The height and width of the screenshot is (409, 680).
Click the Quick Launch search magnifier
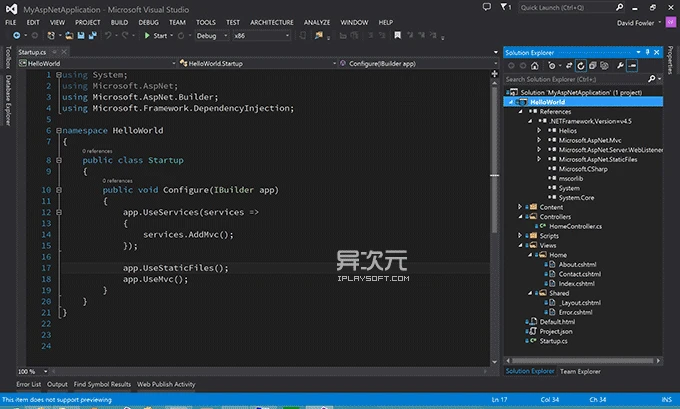[620, 7]
